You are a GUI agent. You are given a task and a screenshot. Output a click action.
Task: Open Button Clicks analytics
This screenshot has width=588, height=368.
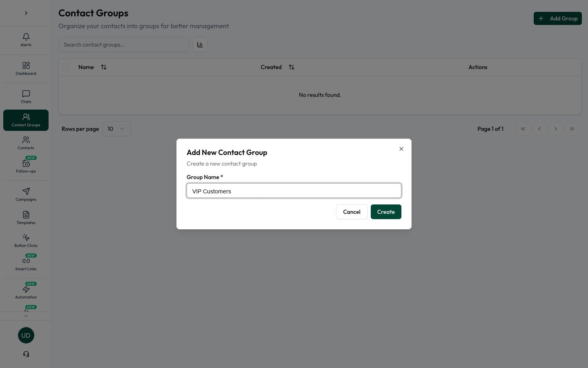26,240
